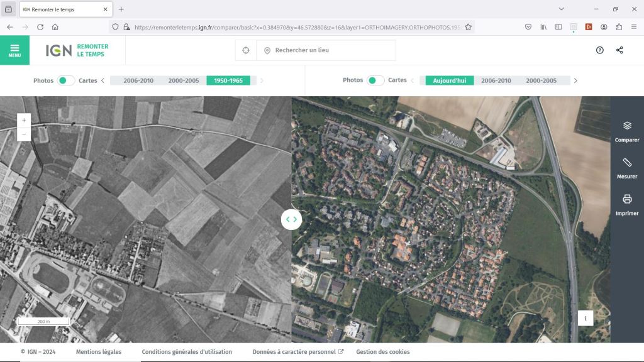Toggle right Photos/Cartes switch
644x362 pixels.
(375, 80)
